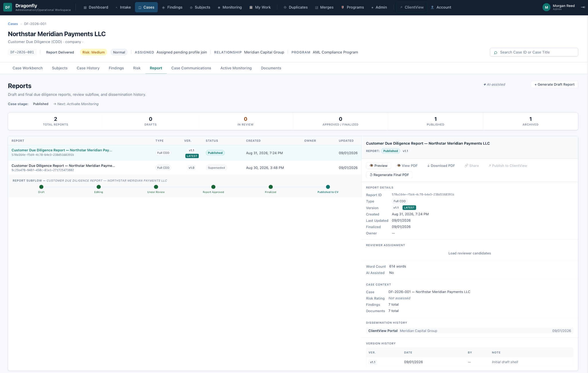Switch to Case Workbench tab
This screenshot has height=373, width=588.
pyautogui.click(x=28, y=68)
